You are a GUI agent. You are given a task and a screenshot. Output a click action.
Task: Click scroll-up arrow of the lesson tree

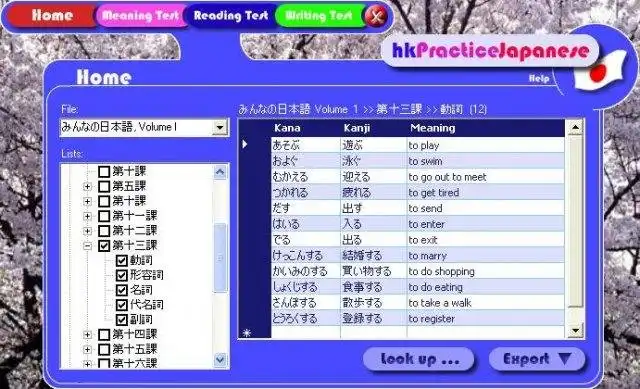coord(220,172)
